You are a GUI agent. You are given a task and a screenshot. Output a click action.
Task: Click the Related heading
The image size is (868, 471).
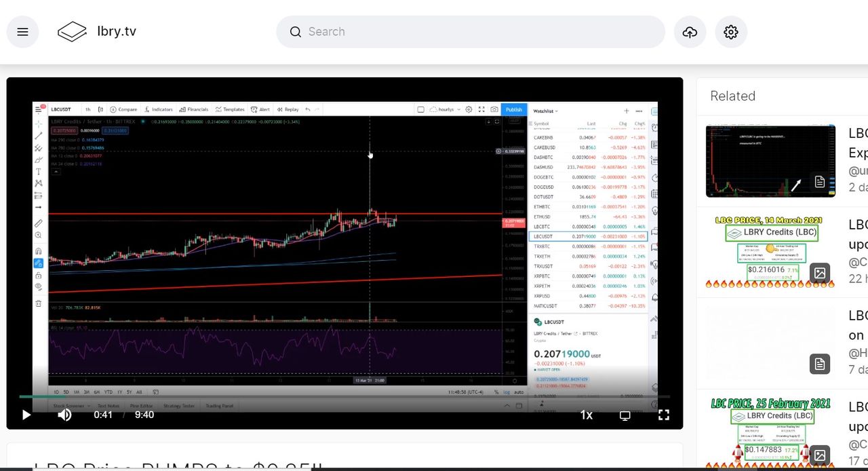point(732,96)
